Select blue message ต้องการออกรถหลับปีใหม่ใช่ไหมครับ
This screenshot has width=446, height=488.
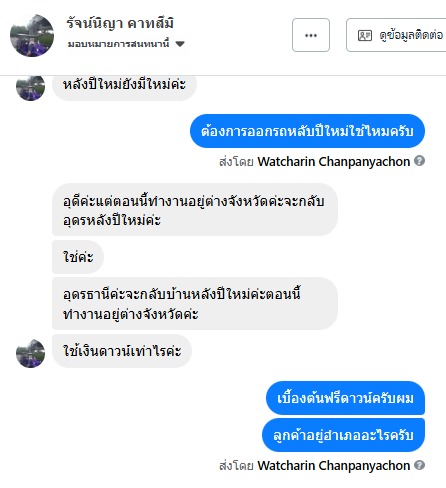307,131
